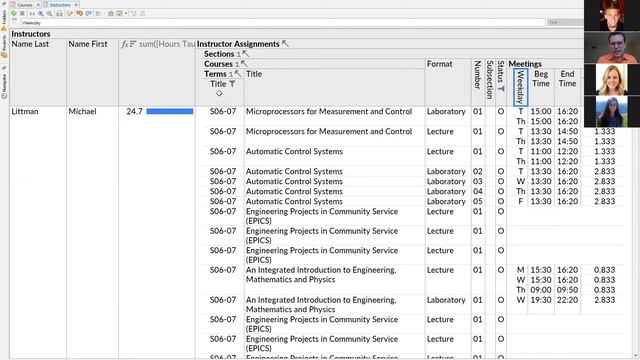Viewport: 640px width, 360px height.
Task: Click the Terms link arrow icon
Action: [238, 73]
